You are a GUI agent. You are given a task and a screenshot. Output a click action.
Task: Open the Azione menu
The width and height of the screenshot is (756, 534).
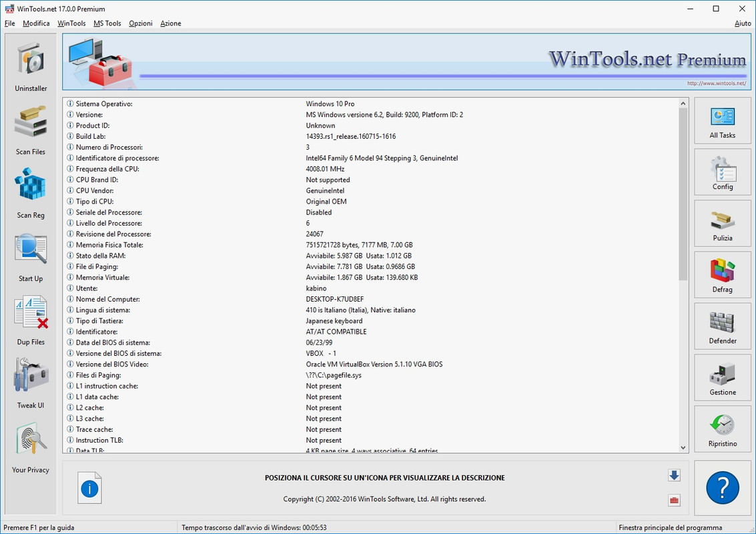[x=171, y=23]
